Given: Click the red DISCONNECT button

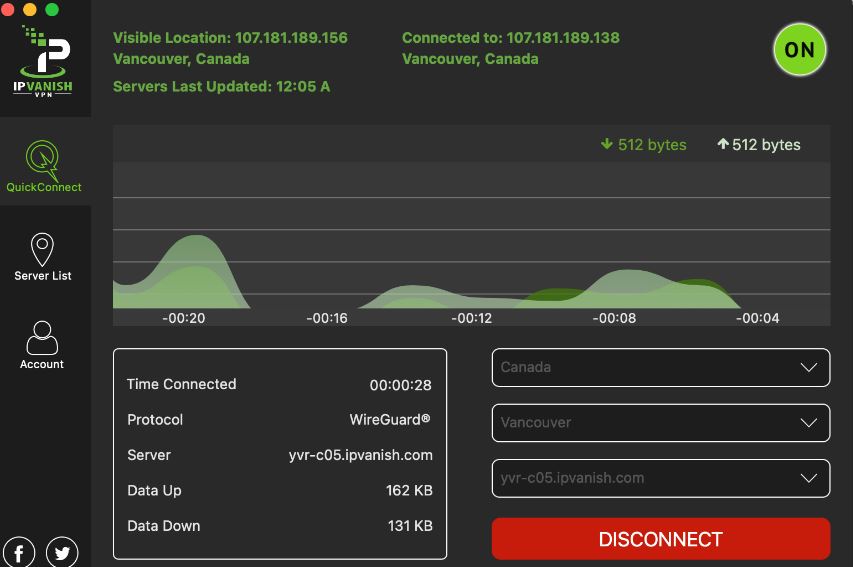Looking at the screenshot, I should (x=660, y=539).
